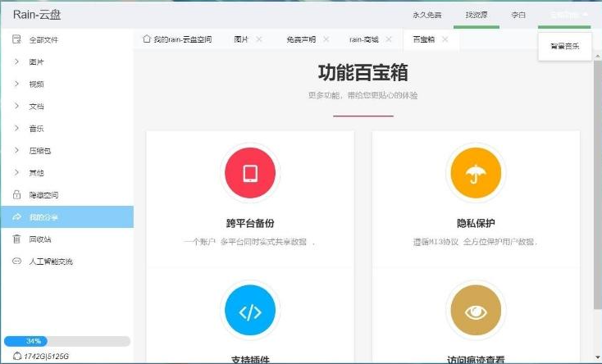
Task: Click the trash can icon for 回收站
Action: [x=16, y=239]
